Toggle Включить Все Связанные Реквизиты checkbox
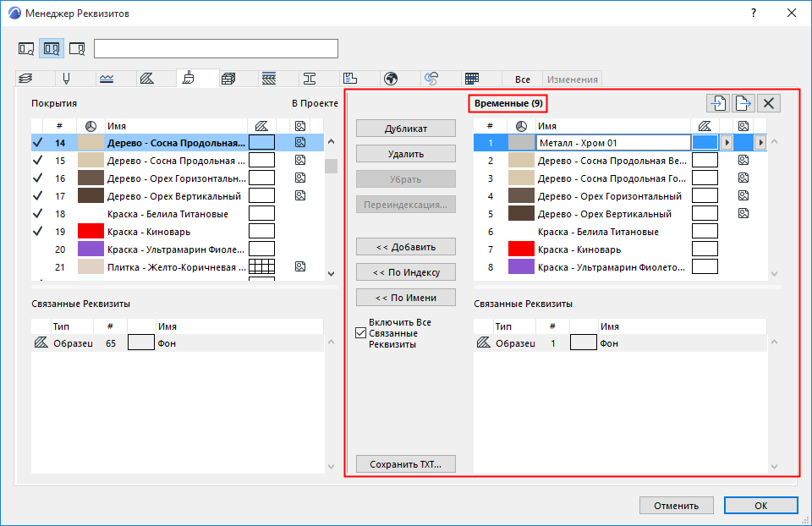 pyautogui.click(x=361, y=333)
